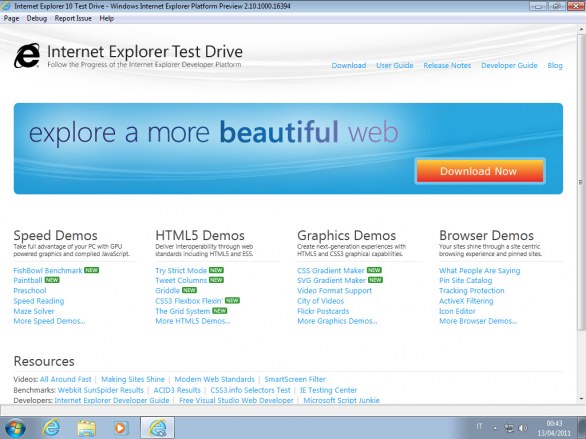Click the Internet Explorer logo in page header

[27, 56]
